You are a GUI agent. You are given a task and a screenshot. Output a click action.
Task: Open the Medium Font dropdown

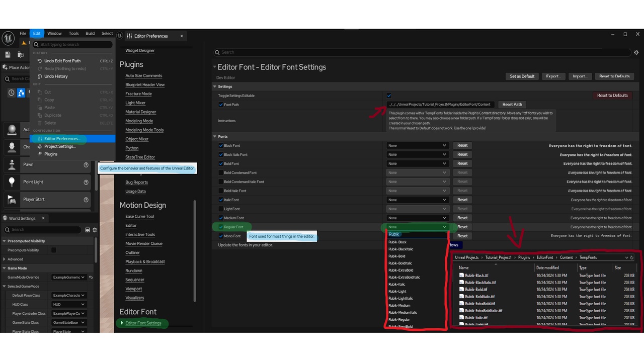click(417, 218)
